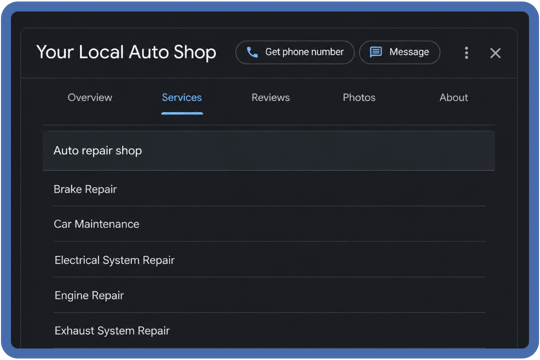
Task: Choose Electrical System Repair service
Action: pyautogui.click(x=269, y=260)
